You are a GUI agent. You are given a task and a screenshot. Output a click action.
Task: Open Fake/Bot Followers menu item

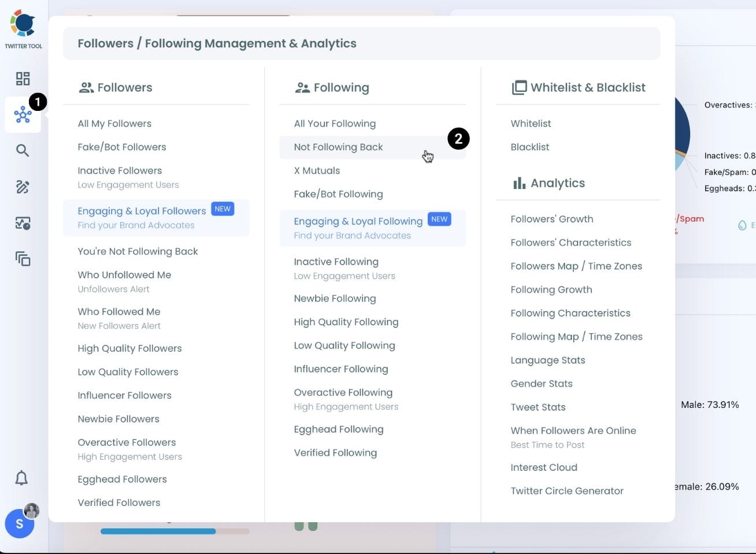[122, 147]
